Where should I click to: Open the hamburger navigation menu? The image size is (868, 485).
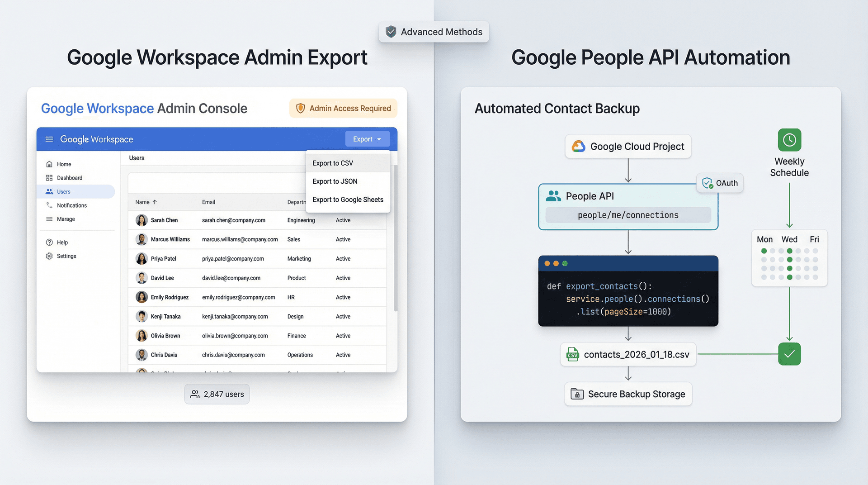49,139
